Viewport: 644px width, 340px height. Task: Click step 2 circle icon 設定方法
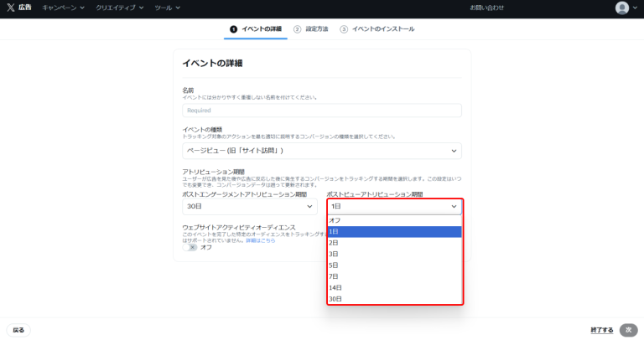tap(298, 29)
